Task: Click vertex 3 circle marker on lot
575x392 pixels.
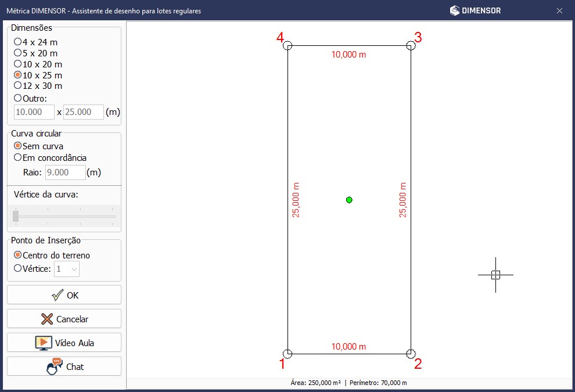Action: point(411,46)
